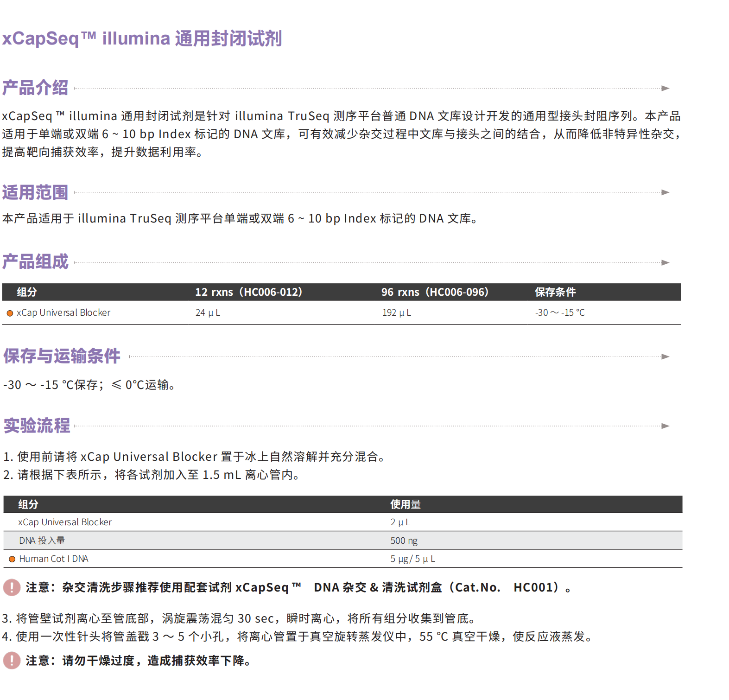Image resolution: width=729 pixels, height=700 pixels.
Task: Click the 'Human Cot I DNA' row label
Action: 54,559
